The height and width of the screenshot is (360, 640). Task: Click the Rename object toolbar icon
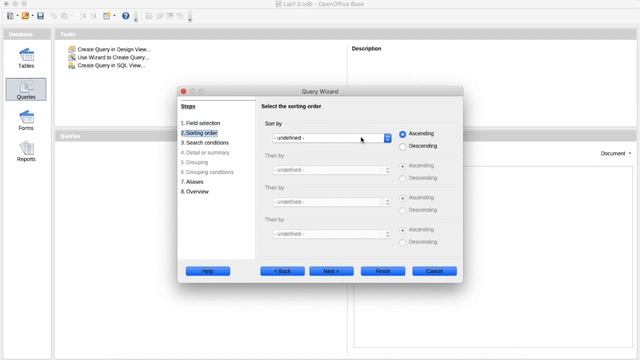pos(180,16)
